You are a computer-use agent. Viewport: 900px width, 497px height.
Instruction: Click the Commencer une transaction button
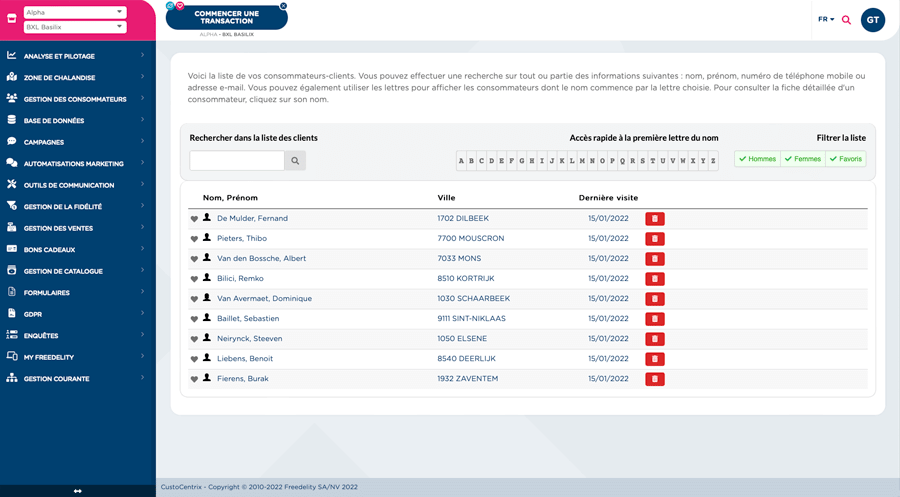226,16
